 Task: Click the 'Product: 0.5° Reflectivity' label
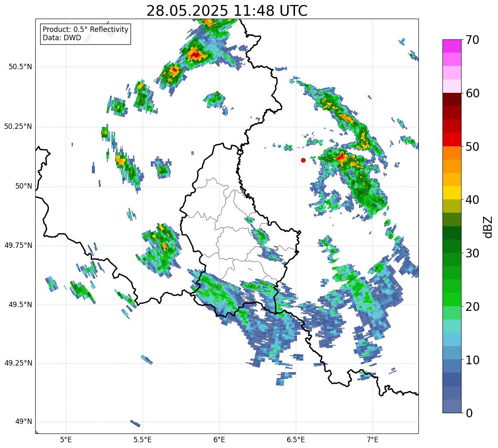pos(86,29)
